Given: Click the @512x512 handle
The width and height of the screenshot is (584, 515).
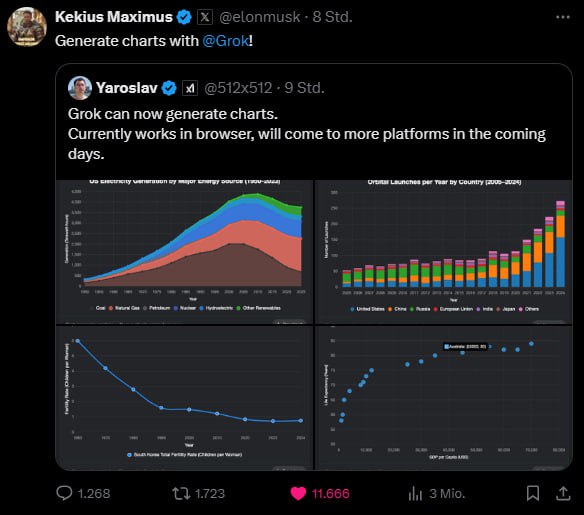Looking at the screenshot, I should coord(238,88).
